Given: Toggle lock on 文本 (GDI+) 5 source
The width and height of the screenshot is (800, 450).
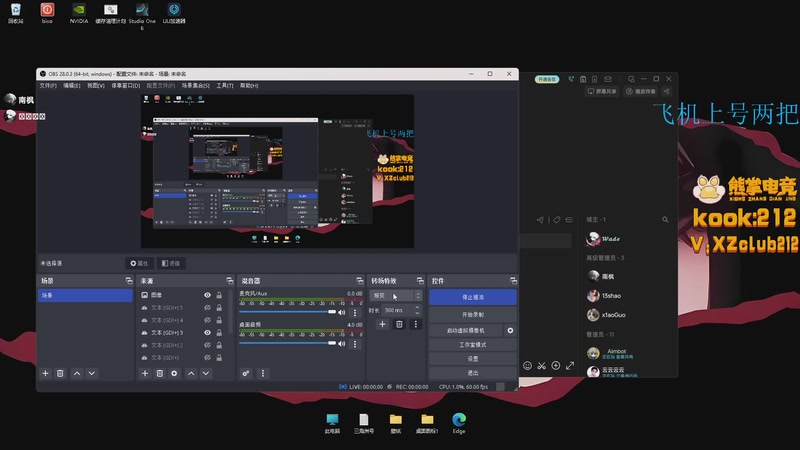Looking at the screenshot, I should click(x=219, y=308).
